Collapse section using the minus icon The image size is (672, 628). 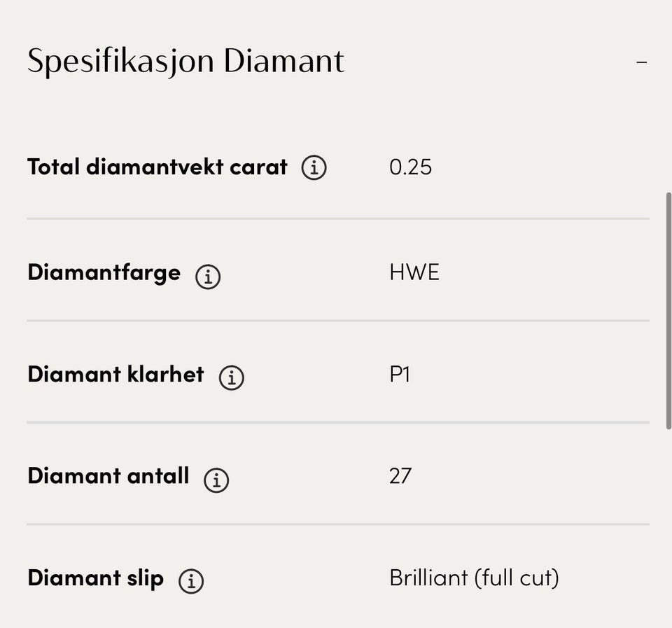point(641,62)
